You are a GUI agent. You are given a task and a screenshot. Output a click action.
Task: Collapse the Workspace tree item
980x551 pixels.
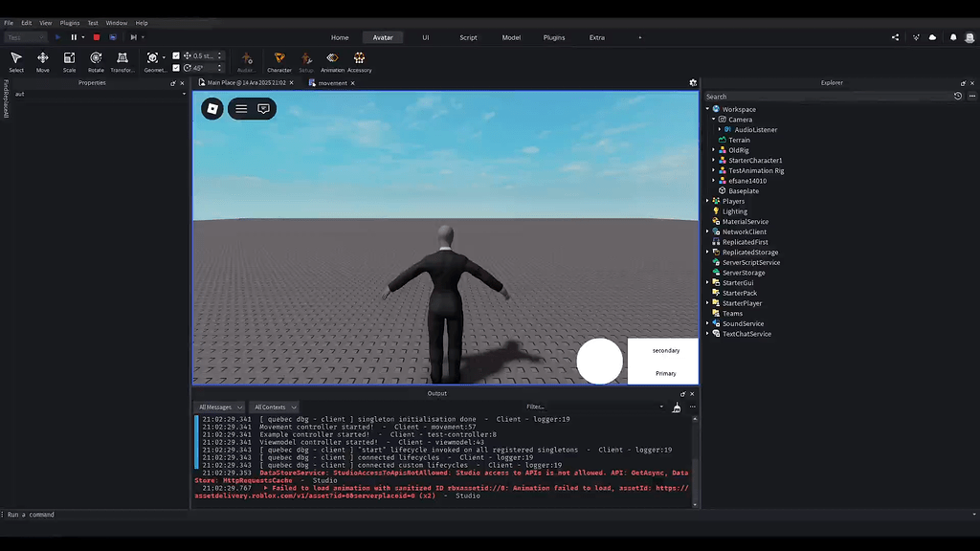coord(705,109)
